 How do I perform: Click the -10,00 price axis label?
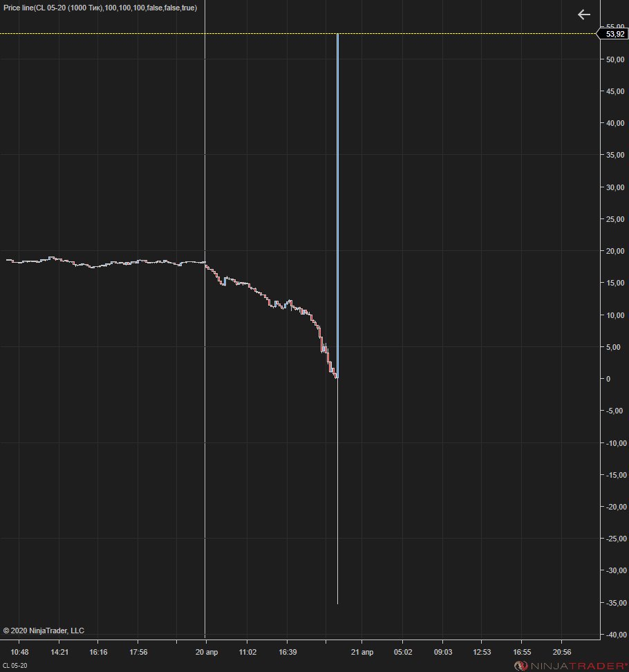point(615,443)
